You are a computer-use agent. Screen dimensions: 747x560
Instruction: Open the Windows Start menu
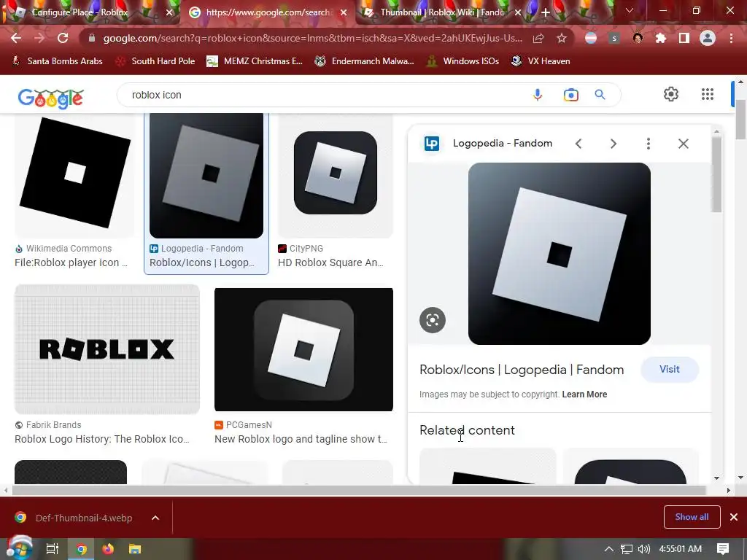[18, 548]
